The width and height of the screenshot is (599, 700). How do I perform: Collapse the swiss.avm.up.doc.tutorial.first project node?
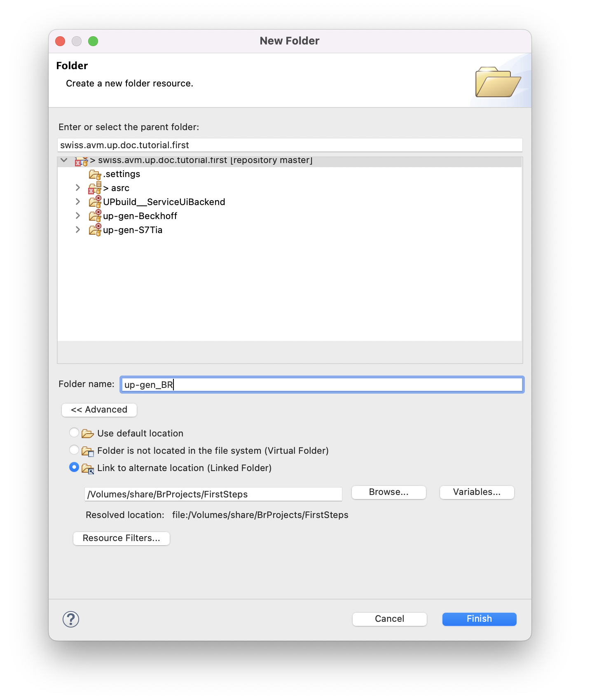pyautogui.click(x=64, y=160)
